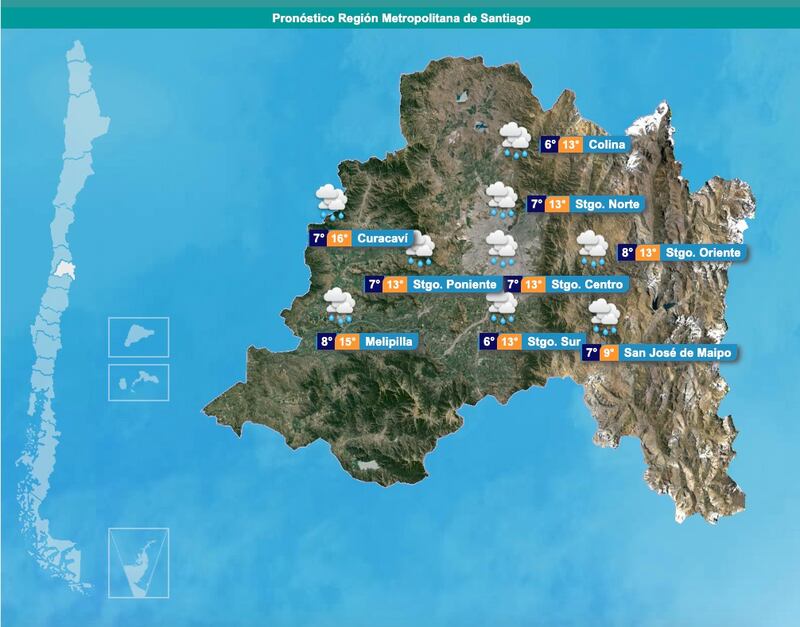Select the San José de Maipo label
Viewport: 800px width, 627px height.
[x=677, y=353]
